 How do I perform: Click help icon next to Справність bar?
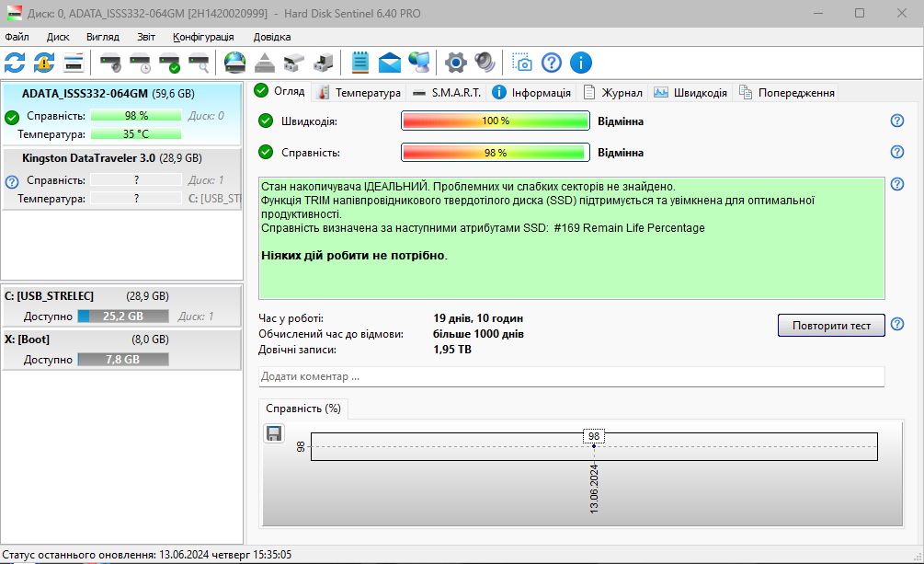(897, 152)
